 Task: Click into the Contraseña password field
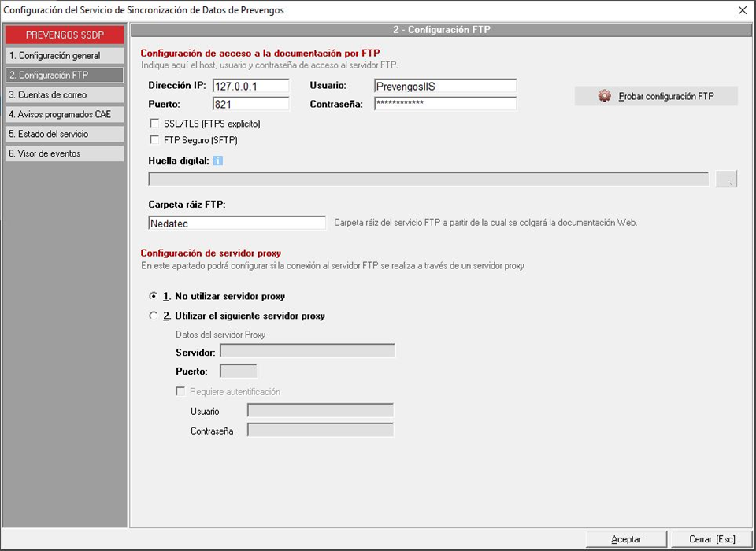(x=444, y=104)
